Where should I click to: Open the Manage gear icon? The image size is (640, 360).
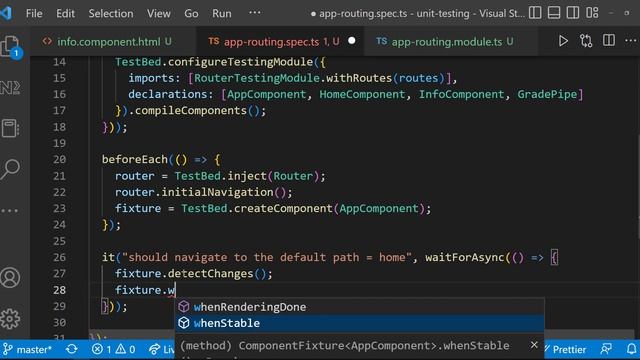point(10,319)
